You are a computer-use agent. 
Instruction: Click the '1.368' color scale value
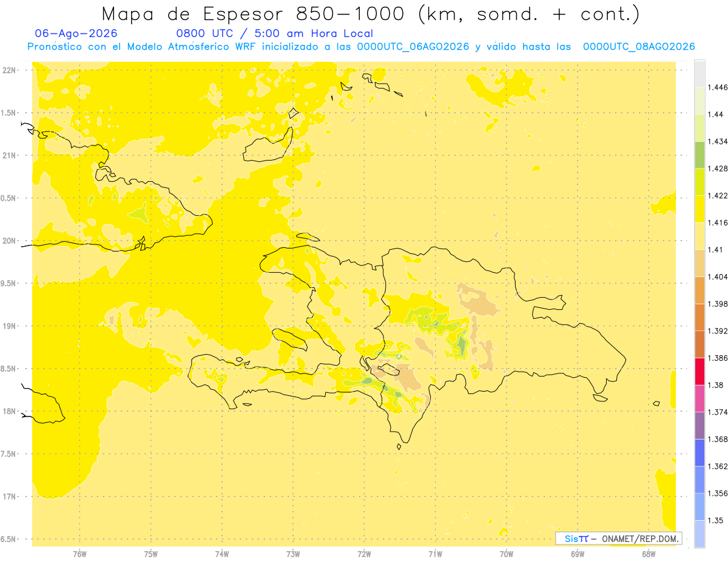click(x=717, y=439)
